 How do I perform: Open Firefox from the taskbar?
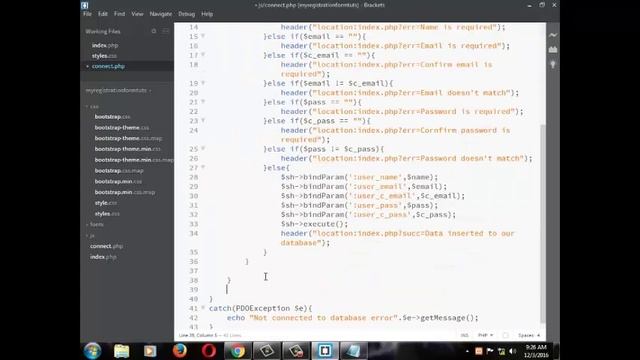coord(179,351)
